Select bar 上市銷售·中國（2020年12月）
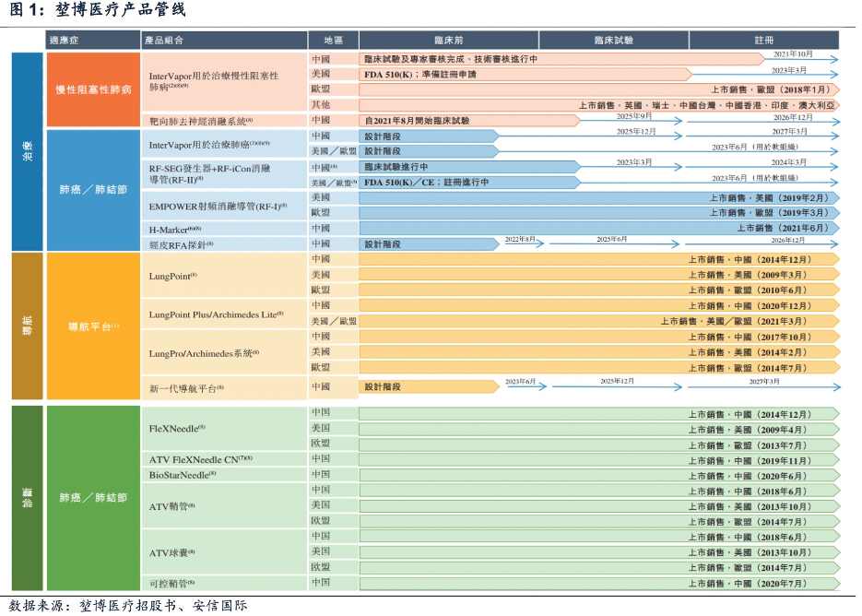 click(599, 306)
